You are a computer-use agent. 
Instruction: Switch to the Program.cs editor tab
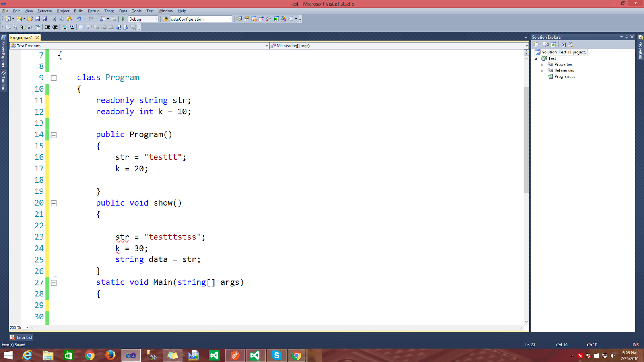click(21, 37)
